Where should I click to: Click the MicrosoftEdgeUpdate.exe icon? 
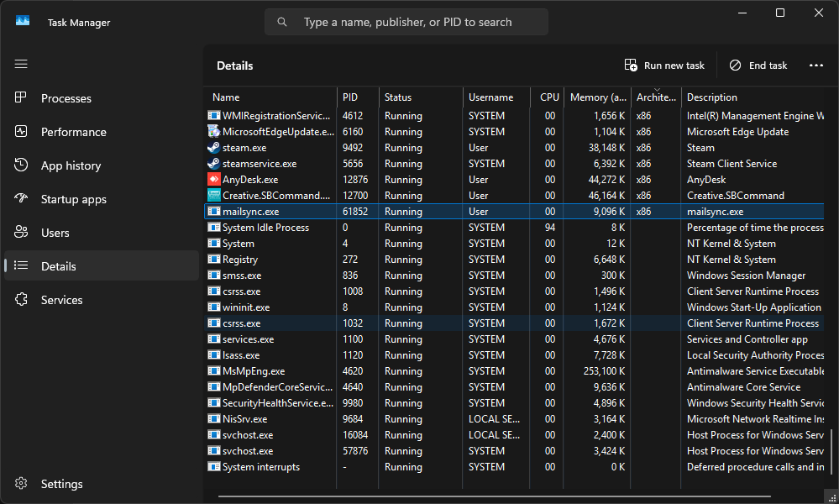click(x=213, y=132)
